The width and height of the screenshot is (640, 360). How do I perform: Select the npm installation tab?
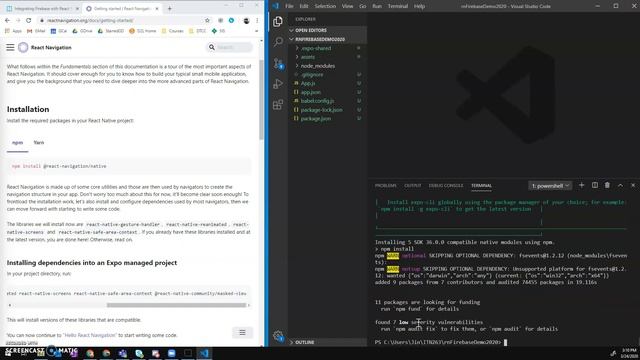(18, 143)
